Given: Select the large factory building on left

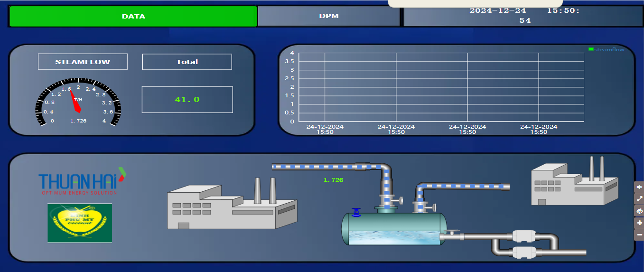Looking at the screenshot, I should [232, 205].
